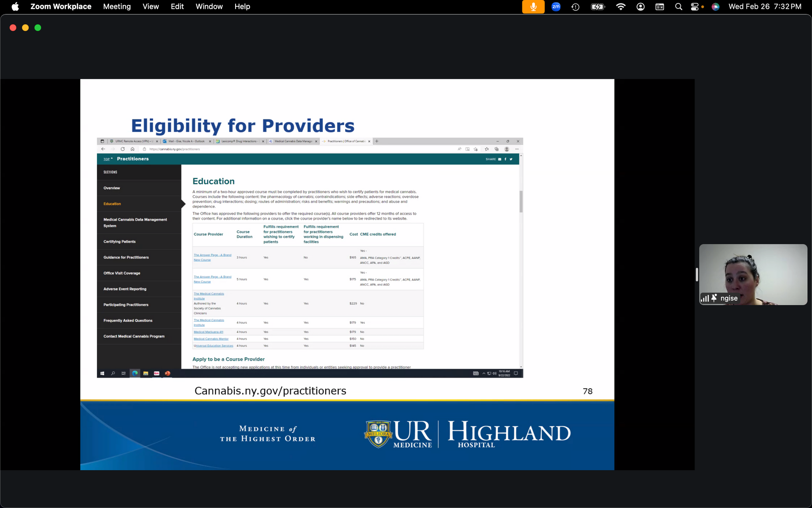The width and height of the screenshot is (812, 508).
Task: Open the View menu
Action: (151, 7)
